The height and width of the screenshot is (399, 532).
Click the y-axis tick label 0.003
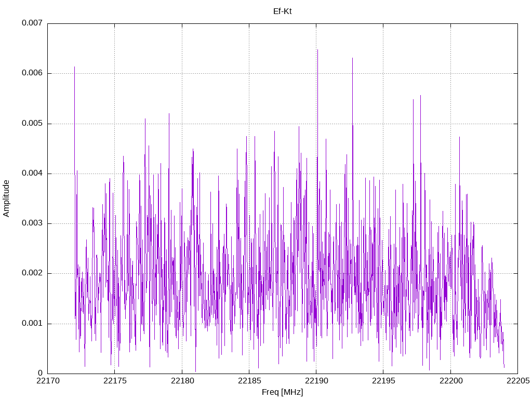coord(32,223)
